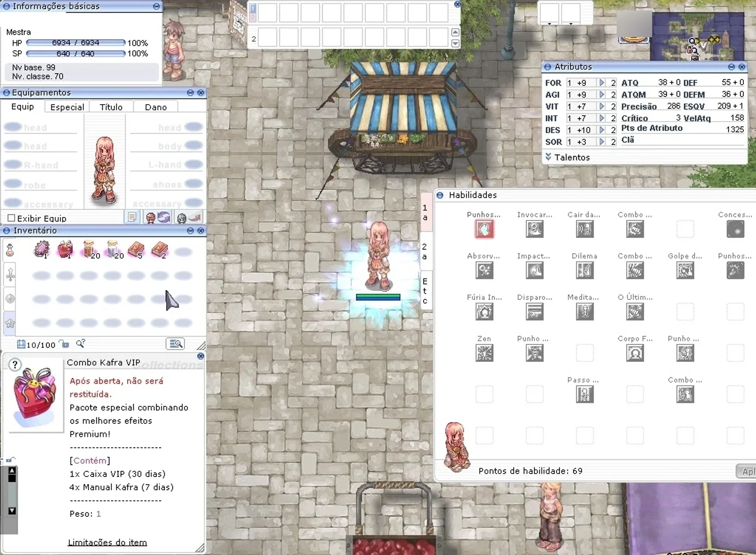Open the inventory item search magnifier icon
The height and width of the screenshot is (555, 756).
pos(80,343)
